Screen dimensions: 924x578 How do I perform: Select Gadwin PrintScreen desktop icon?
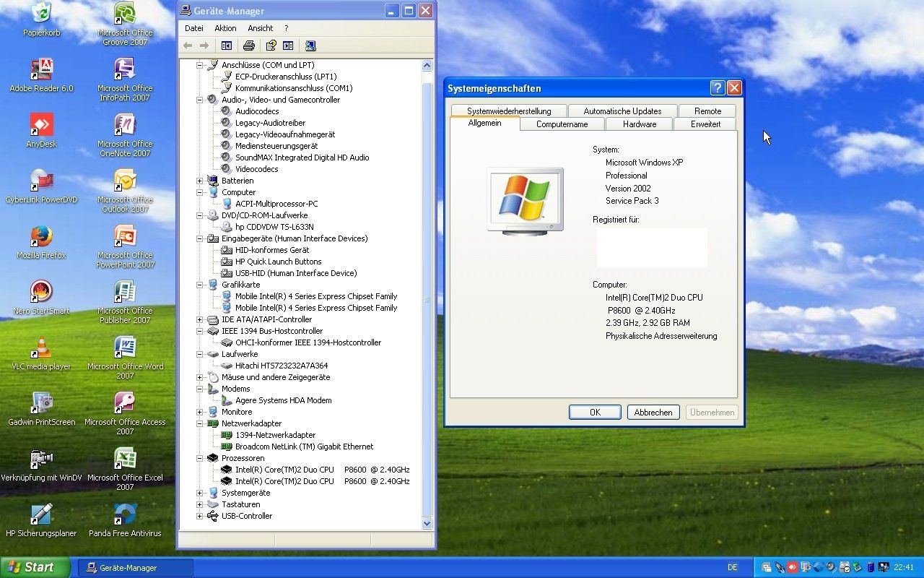tap(41, 409)
